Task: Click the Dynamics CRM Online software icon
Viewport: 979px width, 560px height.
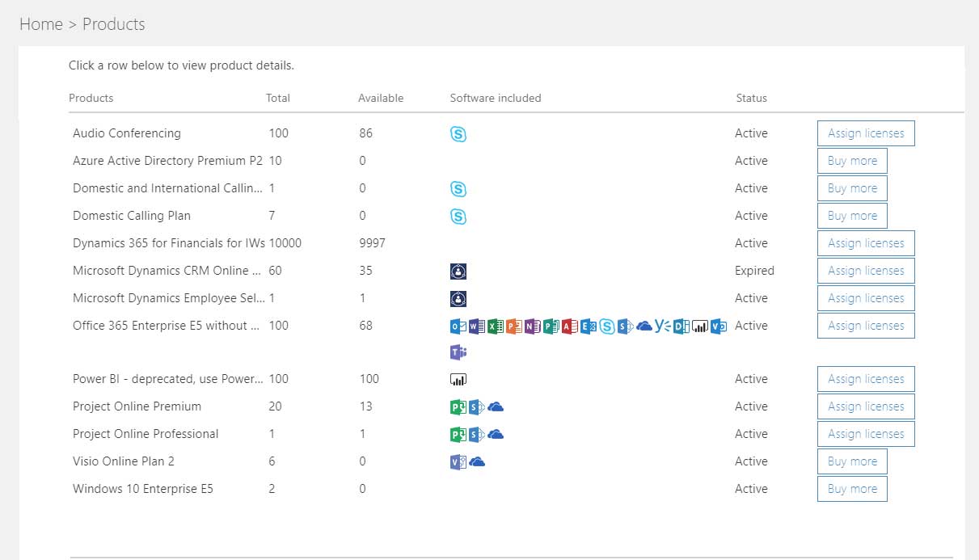Action: (458, 272)
